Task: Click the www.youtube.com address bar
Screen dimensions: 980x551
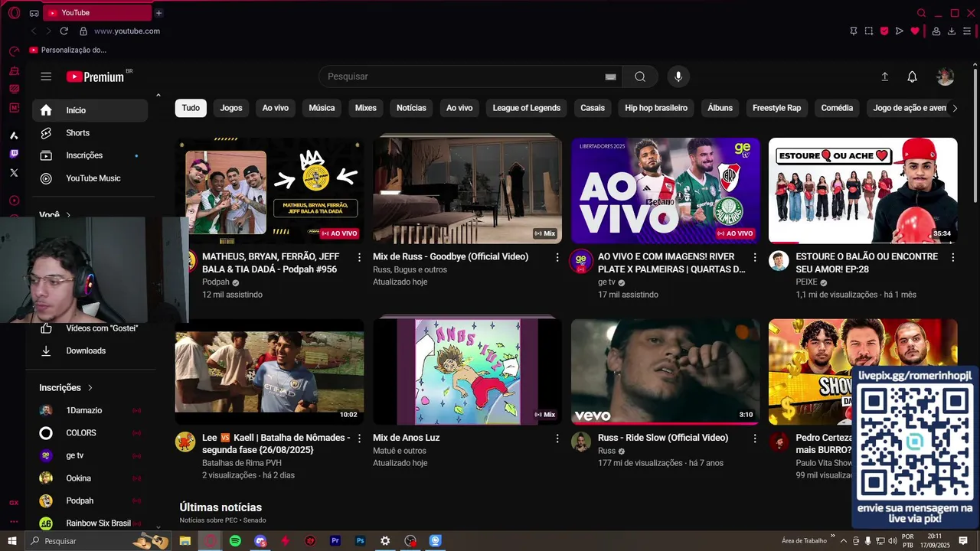Action: tap(127, 31)
